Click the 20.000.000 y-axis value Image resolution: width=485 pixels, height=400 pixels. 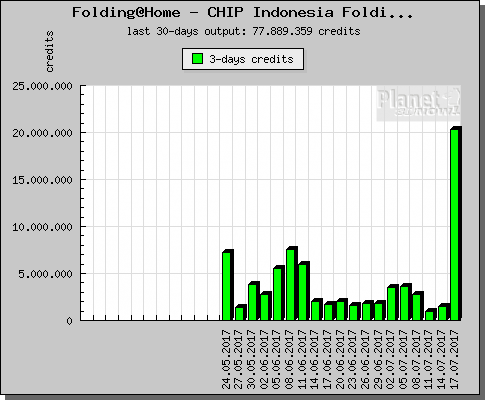pos(42,133)
